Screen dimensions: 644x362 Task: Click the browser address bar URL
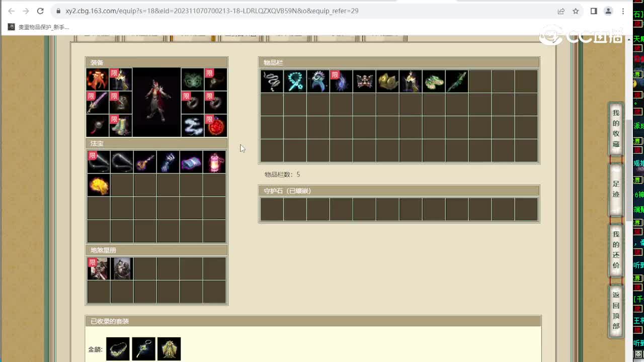[212, 11]
